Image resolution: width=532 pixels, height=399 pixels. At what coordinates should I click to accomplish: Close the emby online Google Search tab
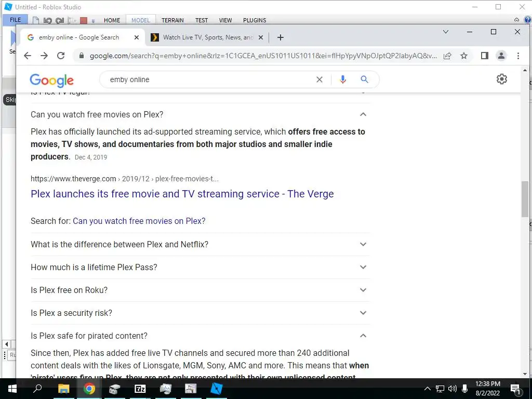pos(137,37)
